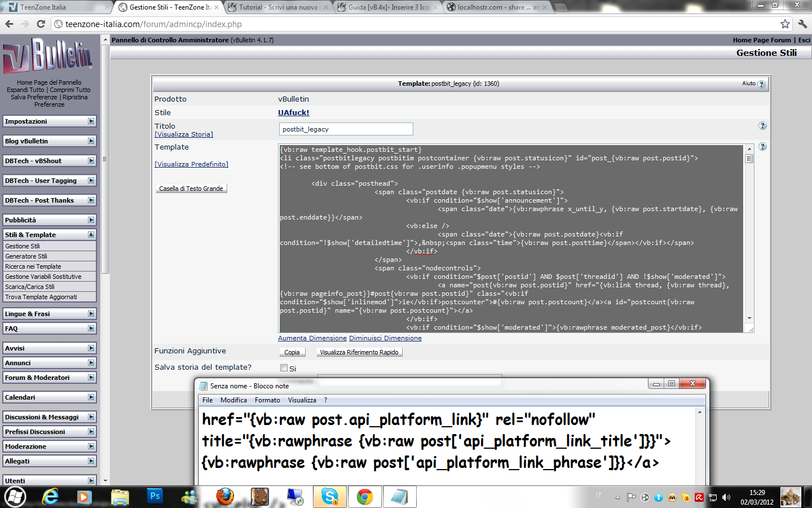Expand the Pubblicità section
This screenshot has width=812, height=508.
pyautogui.click(x=91, y=220)
